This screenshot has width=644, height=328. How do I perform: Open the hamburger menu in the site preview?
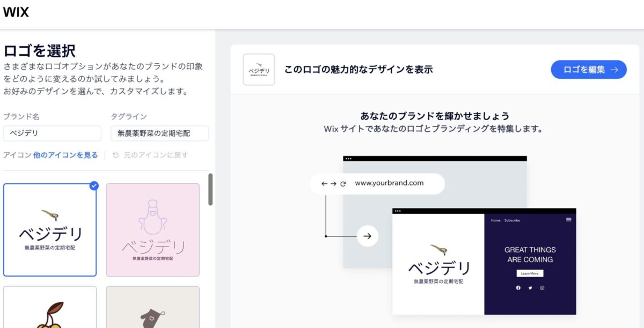click(x=568, y=220)
